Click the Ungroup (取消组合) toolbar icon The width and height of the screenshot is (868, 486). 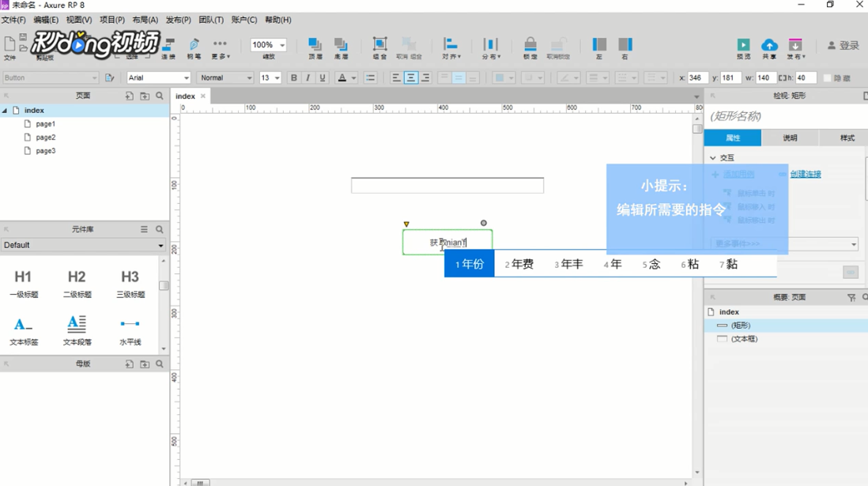[409, 44]
